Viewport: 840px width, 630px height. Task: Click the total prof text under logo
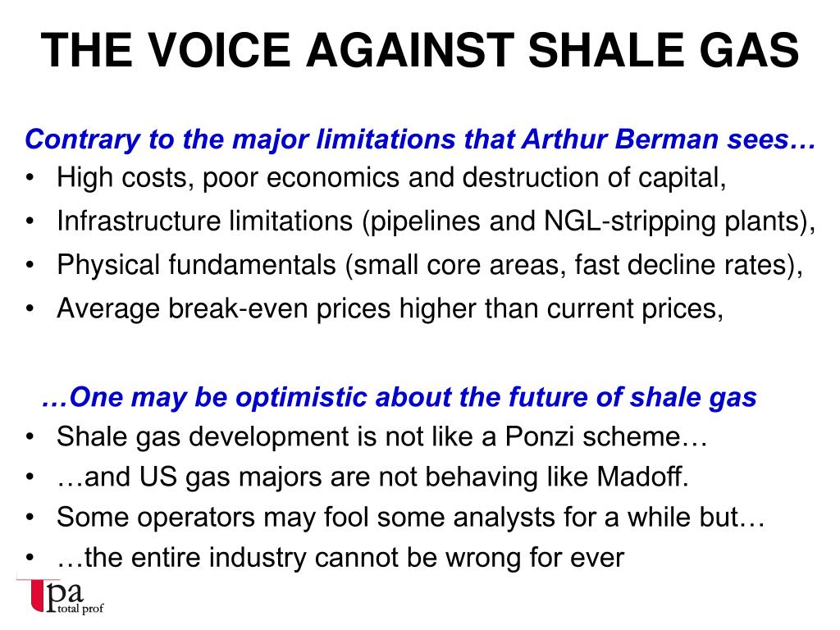tap(81, 609)
